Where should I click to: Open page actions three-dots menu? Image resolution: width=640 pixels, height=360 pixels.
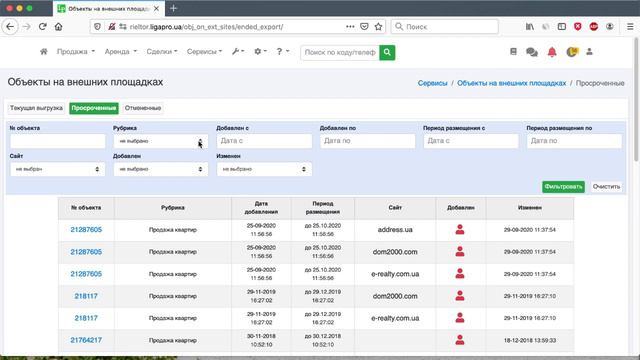point(350,27)
